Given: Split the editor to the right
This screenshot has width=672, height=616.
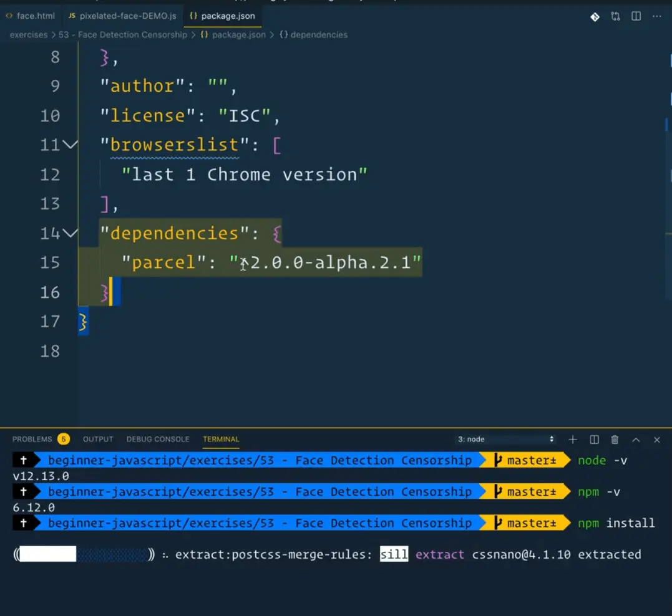Looking at the screenshot, I should [636, 17].
